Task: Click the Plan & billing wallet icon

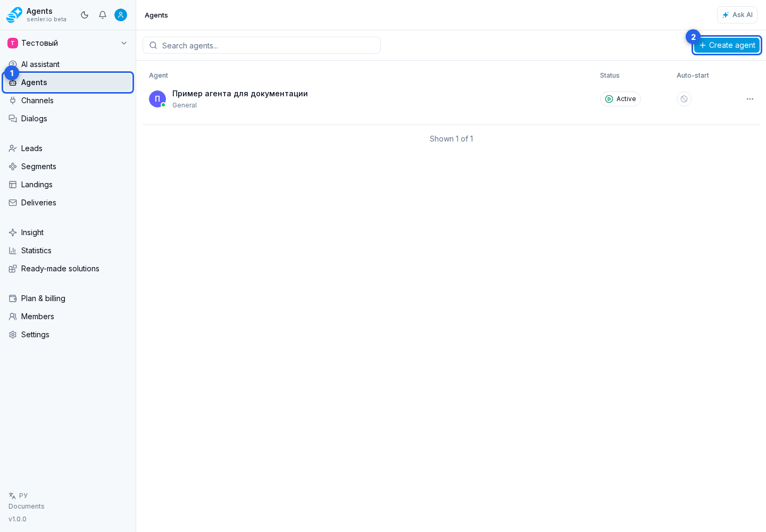Action: pyautogui.click(x=13, y=298)
